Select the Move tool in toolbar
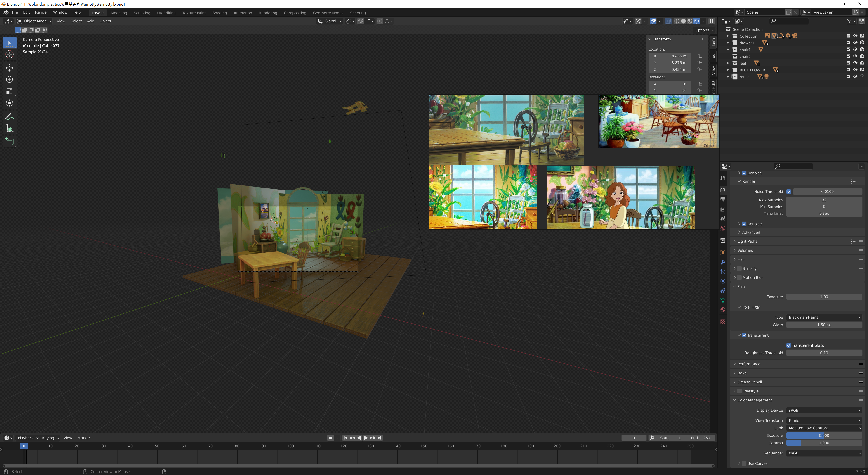 [9, 68]
